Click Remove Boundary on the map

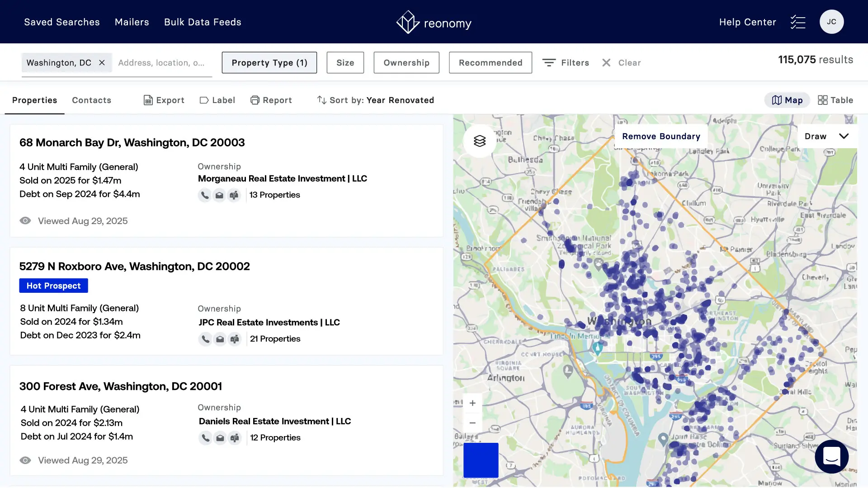pyautogui.click(x=660, y=136)
